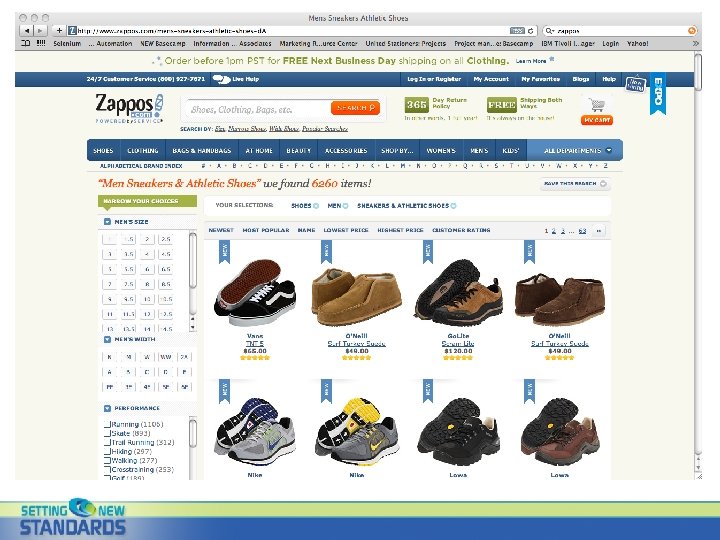Click the Men's Size list scrollbar
The height and width of the screenshot is (540, 720).
pos(193,281)
